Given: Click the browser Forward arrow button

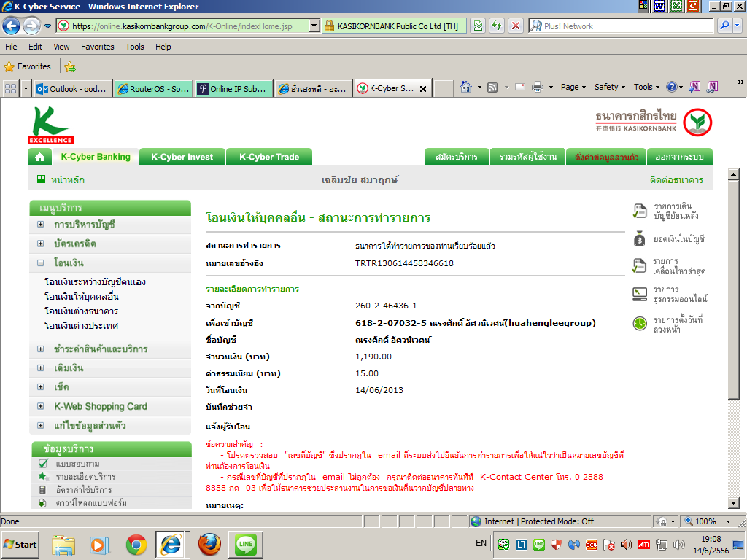Looking at the screenshot, I should coord(31,26).
